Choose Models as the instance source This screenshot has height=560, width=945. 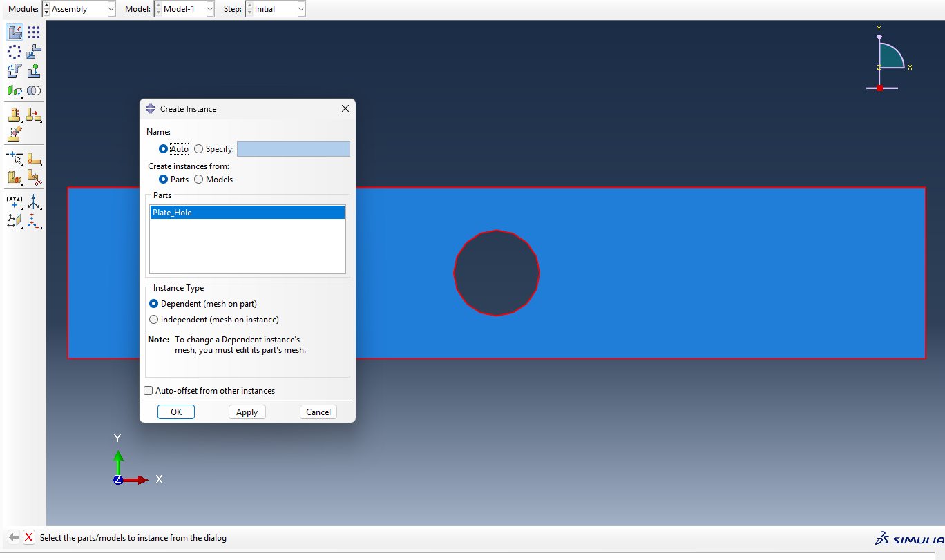point(199,180)
